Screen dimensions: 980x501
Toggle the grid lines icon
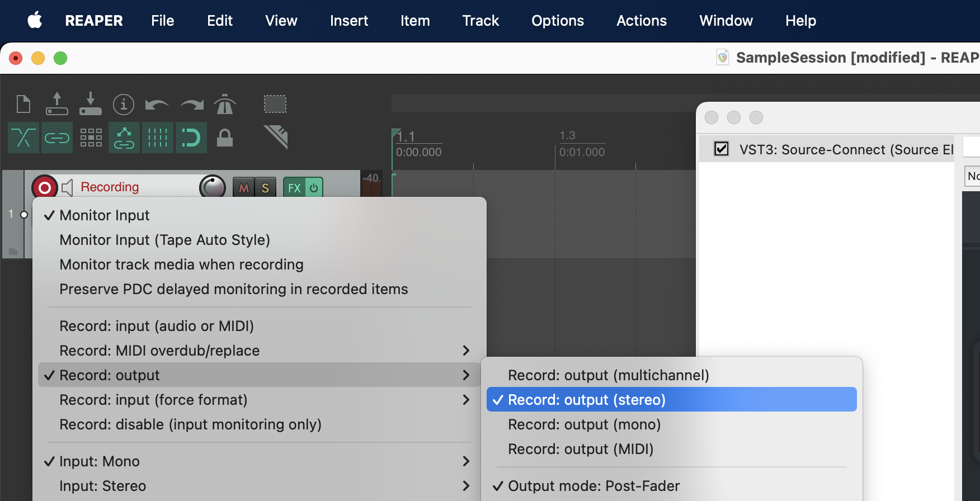[x=158, y=138]
